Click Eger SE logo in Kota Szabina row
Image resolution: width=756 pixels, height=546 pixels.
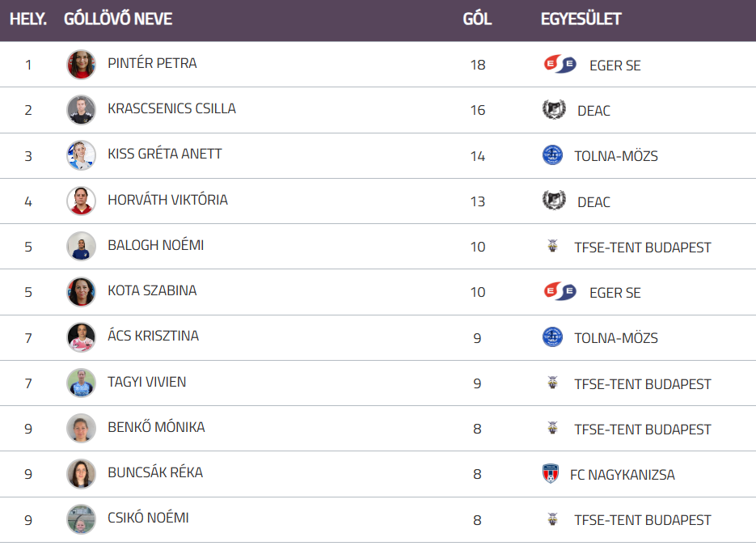tap(560, 292)
